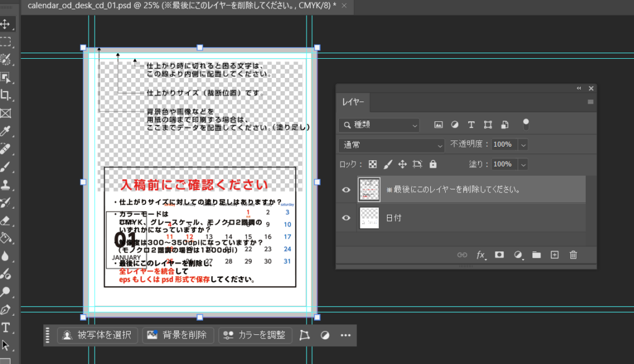Viewport: 634px width, 364px height.
Task: Select the Horizontal Type tool
Action: point(6,327)
